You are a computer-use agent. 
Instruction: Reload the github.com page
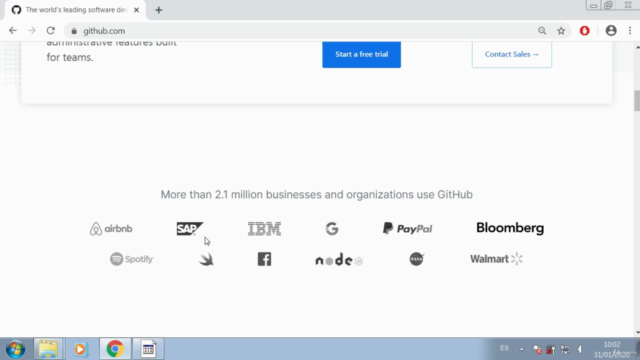point(51,31)
